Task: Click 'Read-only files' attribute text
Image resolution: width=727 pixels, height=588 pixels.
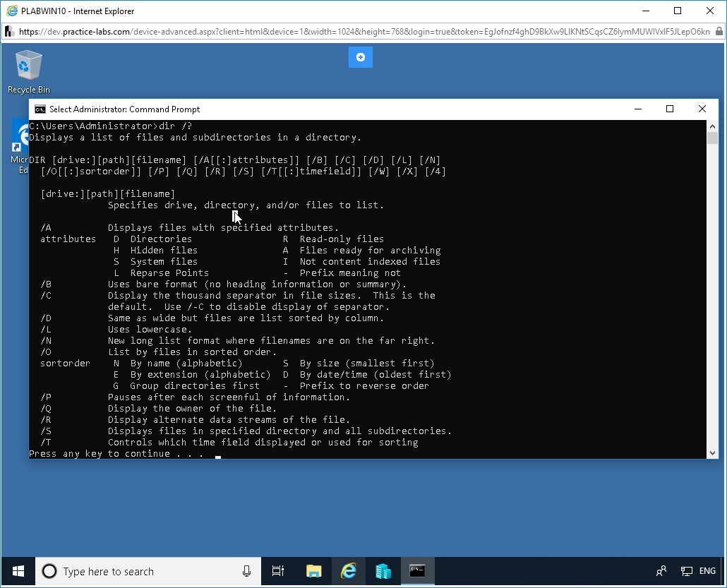Action: (x=342, y=239)
